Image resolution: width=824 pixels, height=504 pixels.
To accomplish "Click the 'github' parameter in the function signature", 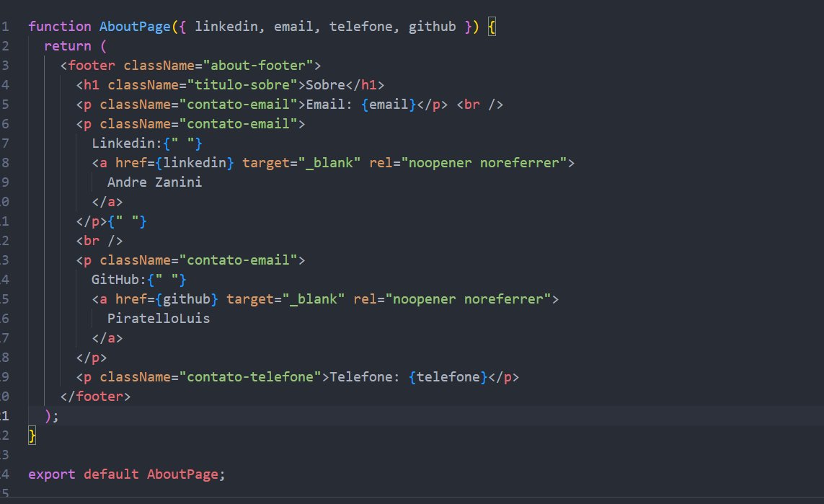I will pos(432,26).
